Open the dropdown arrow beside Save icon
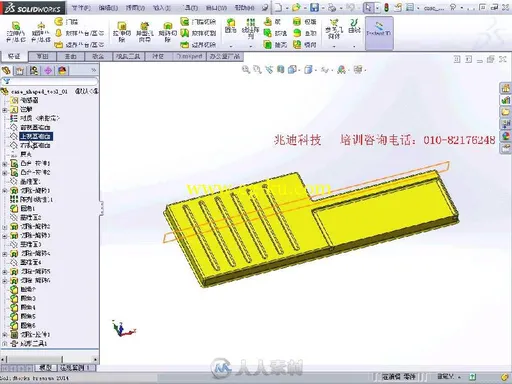Viewport: 512px width, 384px height. tap(323, 8)
